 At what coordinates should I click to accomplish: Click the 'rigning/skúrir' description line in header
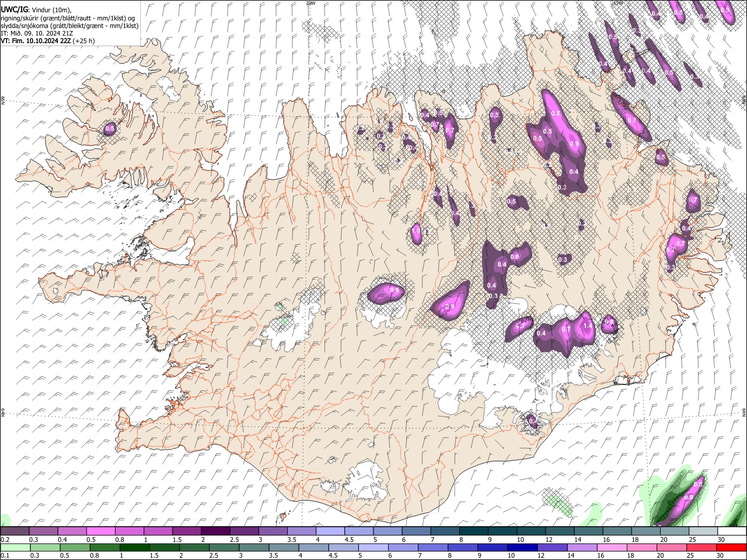click(x=68, y=18)
